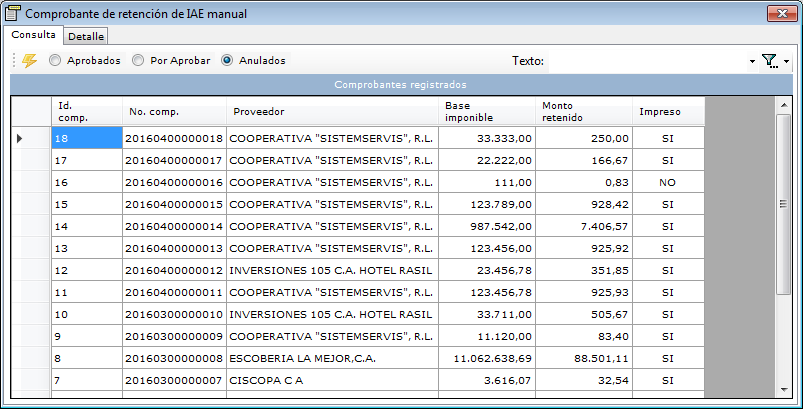The height and width of the screenshot is (409, 803).
Task: Click the window document icon in title bar
Action: coord(13,14)
